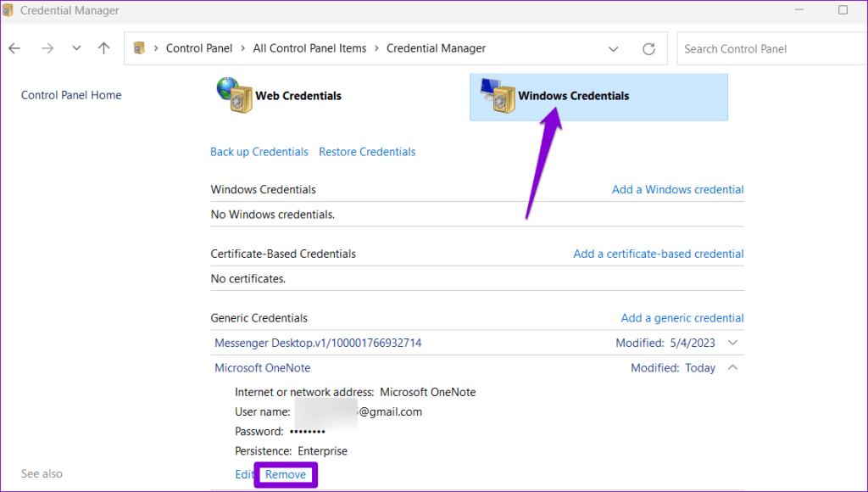This screenshot has width=868, height=492.
Task: Select All Control Panel Items breadcrumb
Action: coord(309,48)
